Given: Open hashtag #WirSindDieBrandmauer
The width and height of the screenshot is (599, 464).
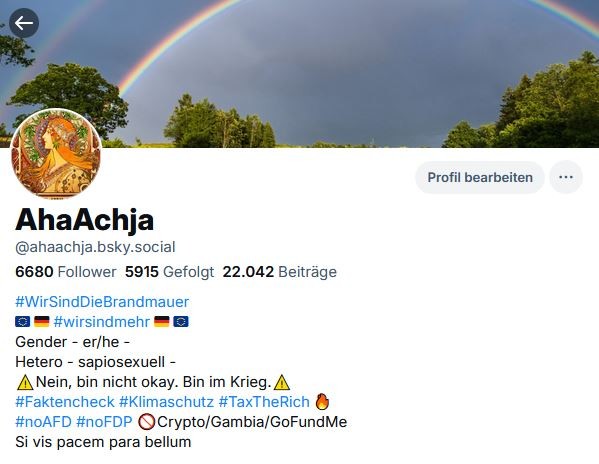Looking at the screenshot, I should pos(102,302).
